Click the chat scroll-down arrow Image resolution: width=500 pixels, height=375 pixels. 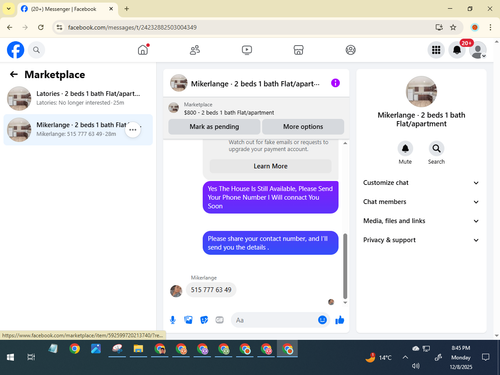click(x=345, y=303)
